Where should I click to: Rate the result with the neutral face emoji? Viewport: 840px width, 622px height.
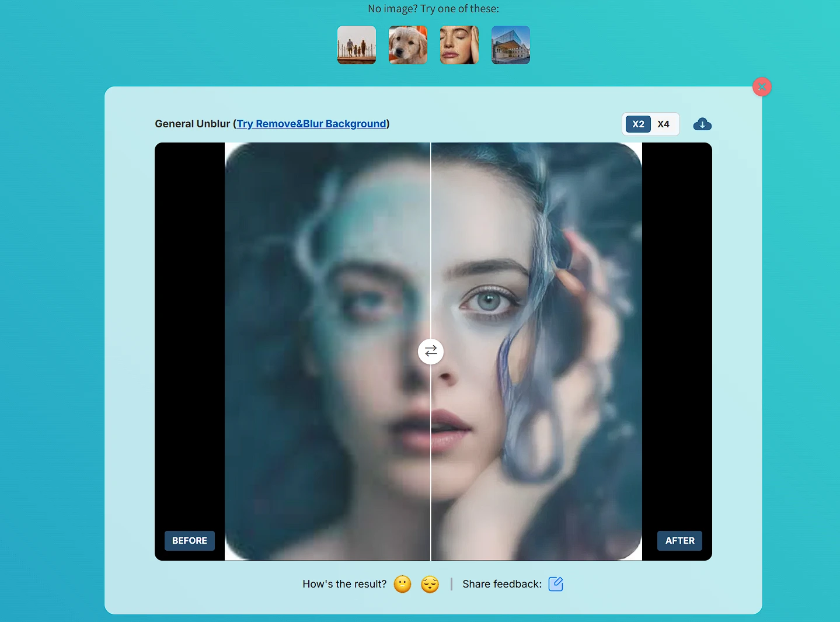click(x=403, y=584)
